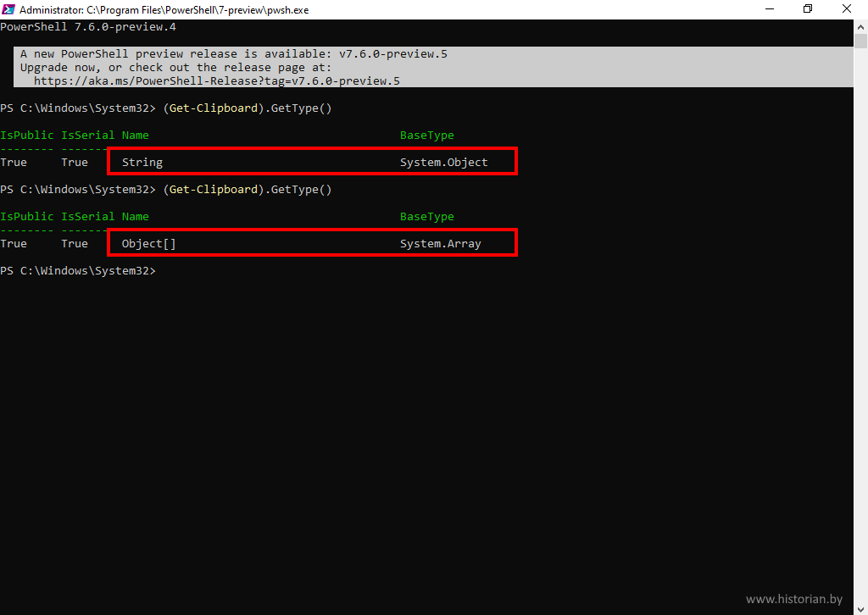
Task: Click the String type name in first output
Action: [x=142, y=162]
